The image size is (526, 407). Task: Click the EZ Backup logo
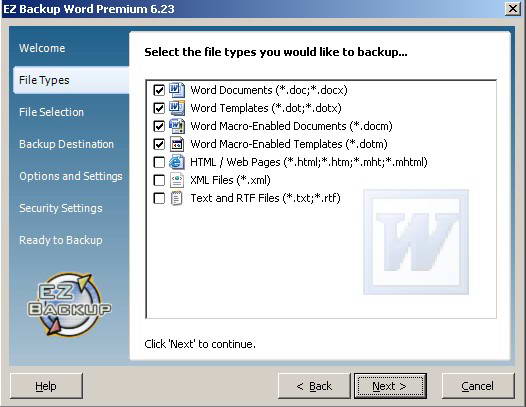click(69, 304)
